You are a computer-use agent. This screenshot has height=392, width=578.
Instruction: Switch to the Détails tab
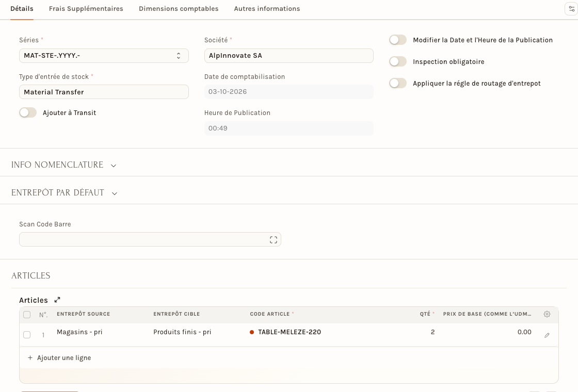pos(22,9)
